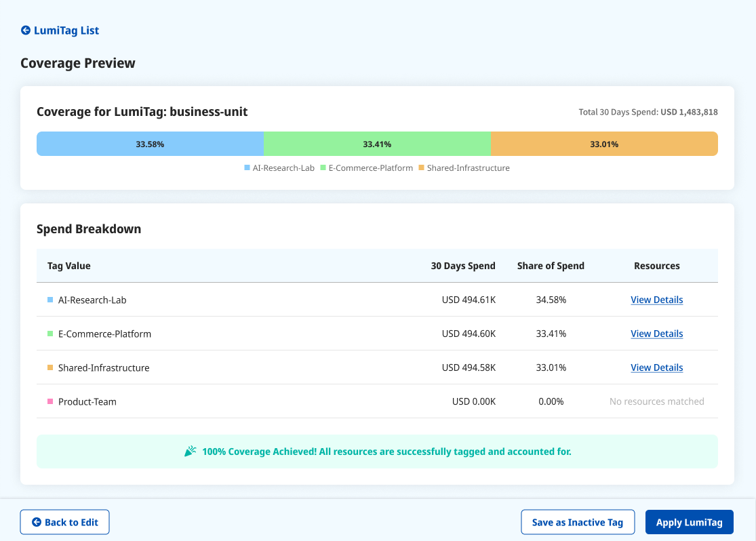
Task: Click the AI-Research-Lab legend blue swatch
Action: [x=247, y=168]
